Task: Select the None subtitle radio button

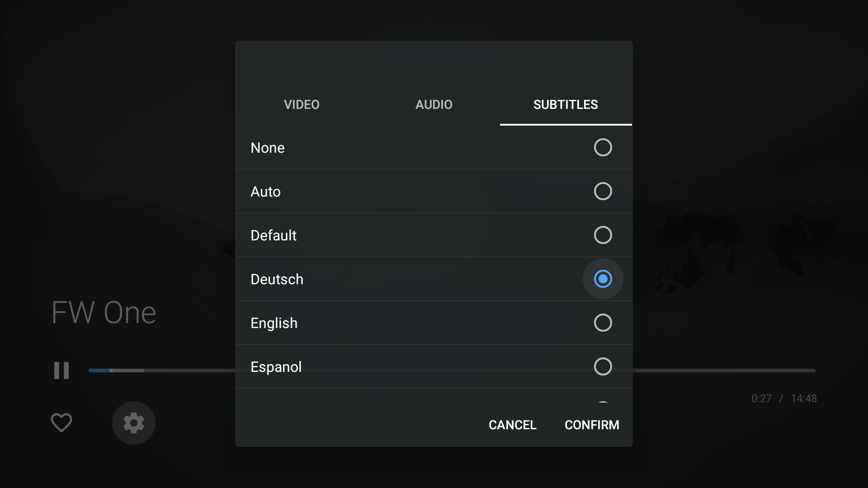Action: coord(603,147)
